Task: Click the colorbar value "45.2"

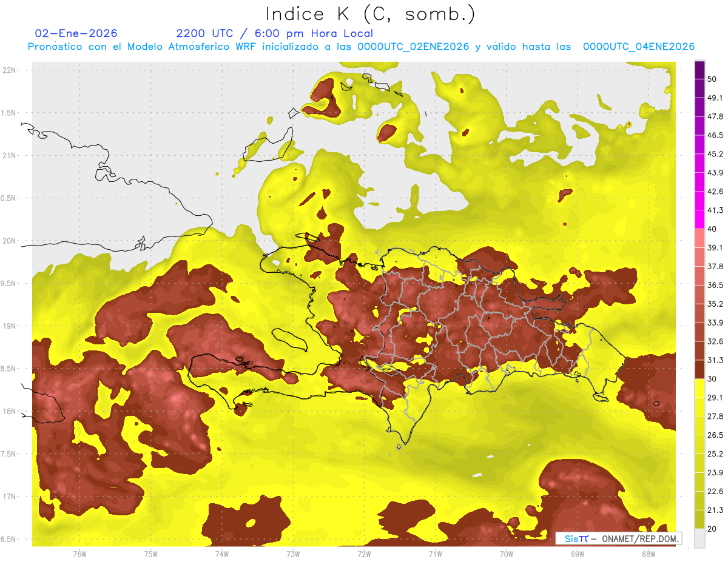Action: [715, 154]
